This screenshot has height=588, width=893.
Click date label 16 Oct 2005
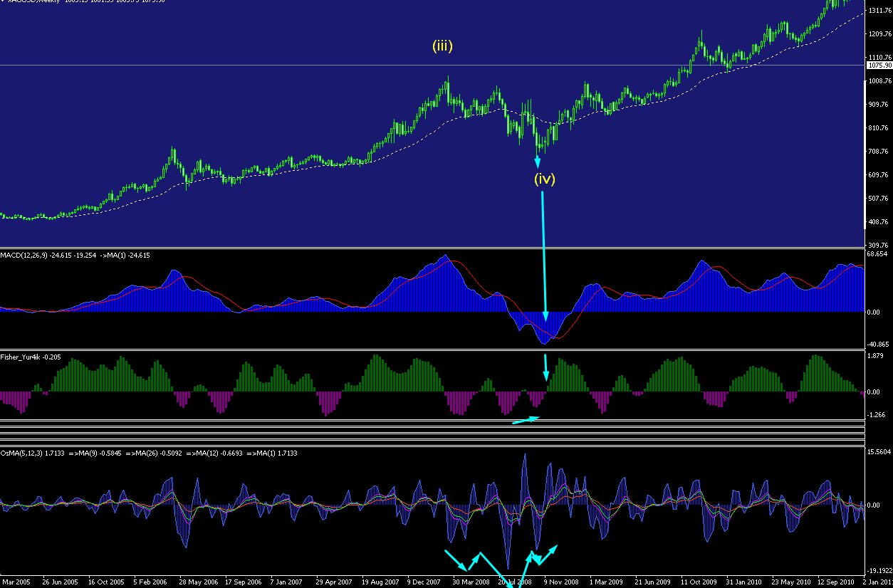[x=106, y=582]
